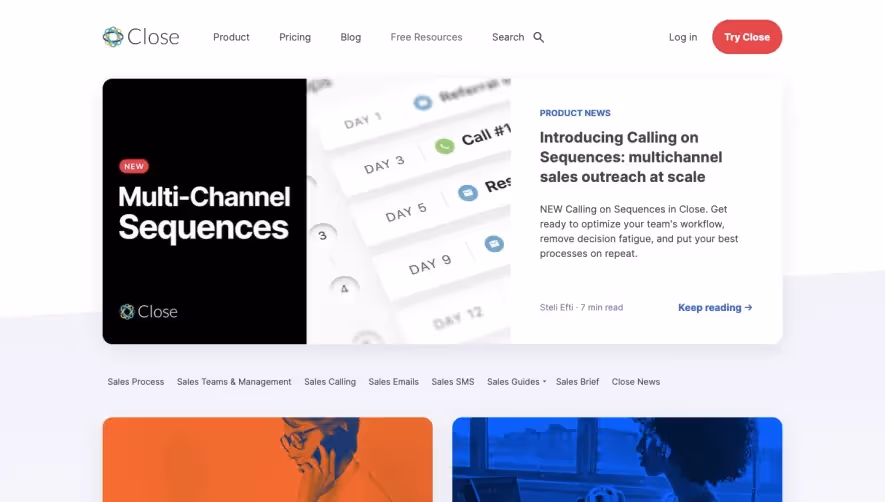Click the article summary starting NEW Calling on Sequences
The image size is (885, 502).
coord(639,231)
